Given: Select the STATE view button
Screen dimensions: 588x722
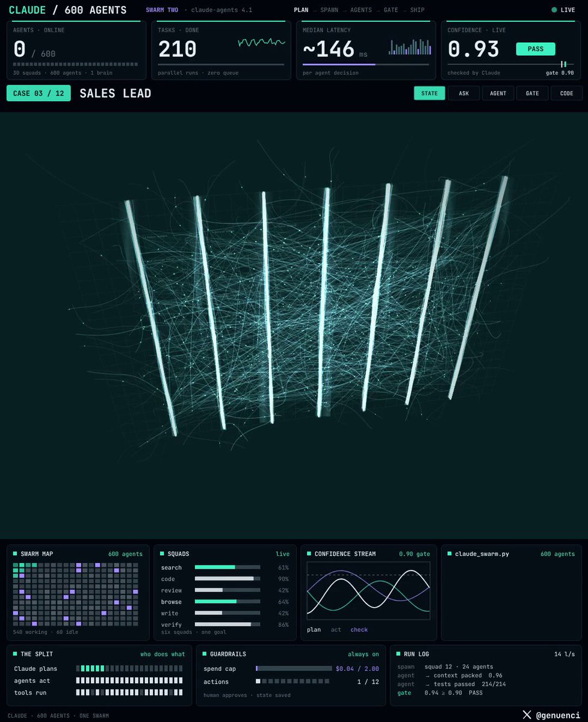Looking at the screenshot, I should coord(430,93).
